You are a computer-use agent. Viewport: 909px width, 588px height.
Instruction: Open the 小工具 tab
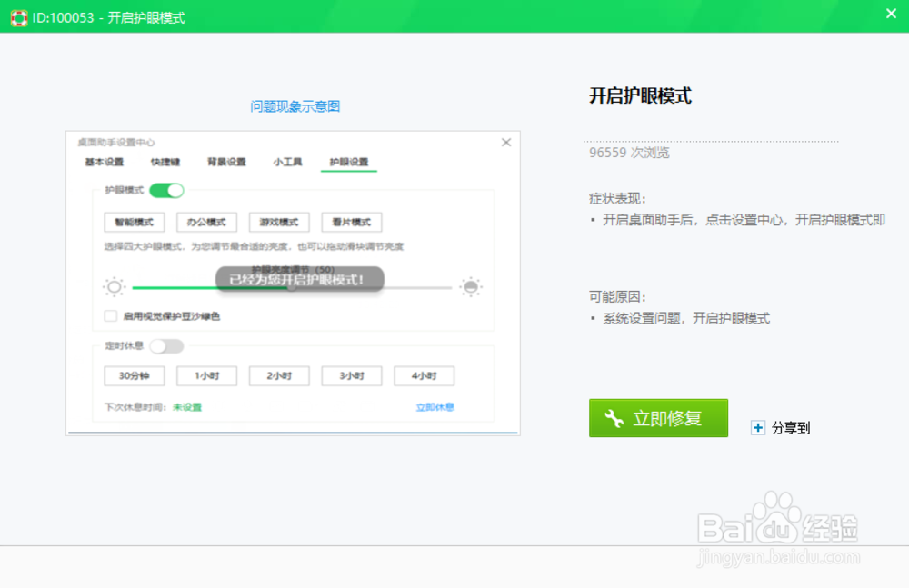coord(285,163)
